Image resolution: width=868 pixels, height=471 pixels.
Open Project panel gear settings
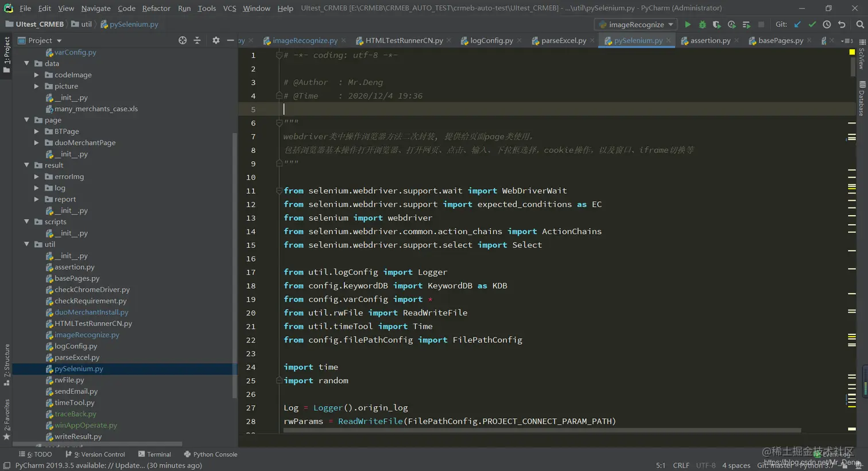tap(216, 41)
